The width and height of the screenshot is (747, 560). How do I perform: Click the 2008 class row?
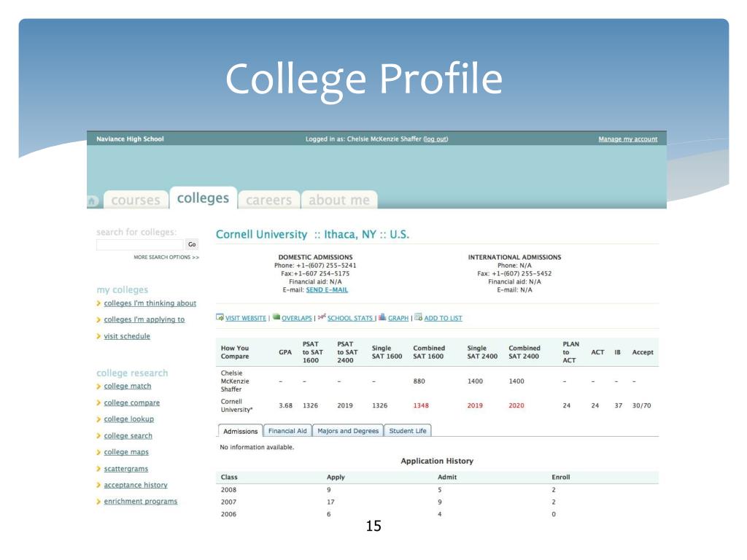coord(437,489)
